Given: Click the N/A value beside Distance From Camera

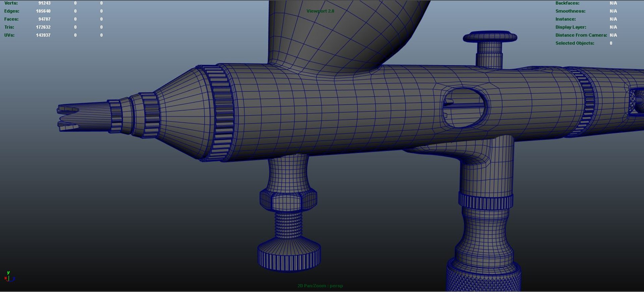Looking at the screenshot, I should (x=613, y=35).
